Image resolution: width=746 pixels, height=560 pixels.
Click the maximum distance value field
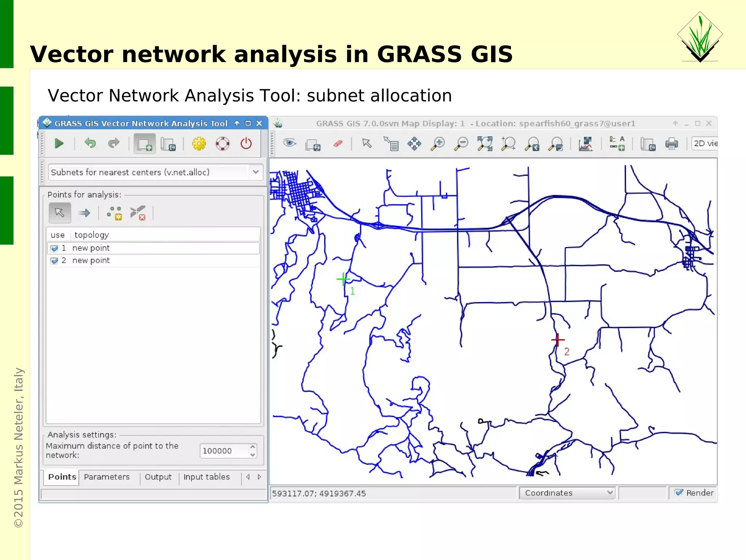tap(224, 451)
